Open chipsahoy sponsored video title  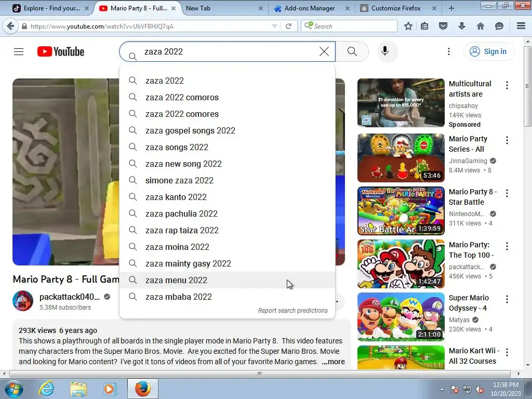[x=470, y=89]
